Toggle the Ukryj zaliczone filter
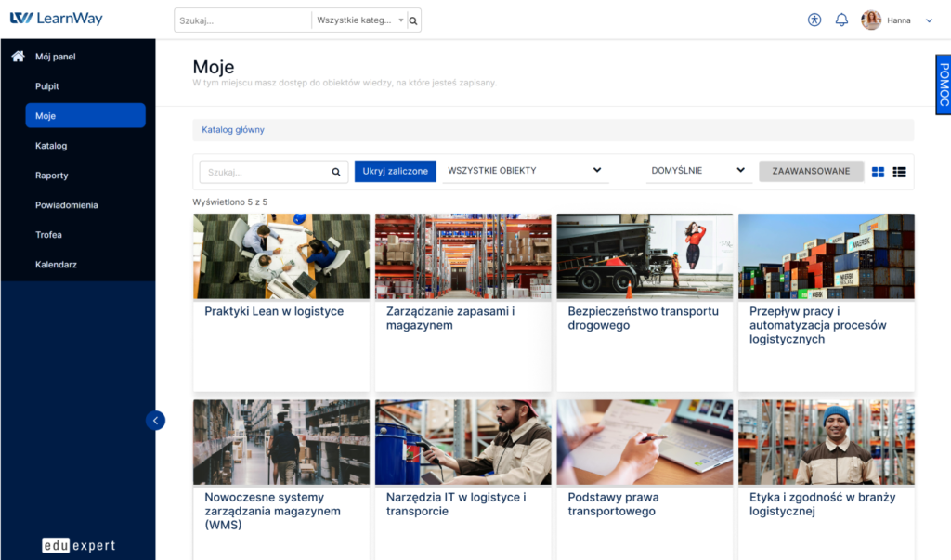This screenshot has height=560, width=951. tap(396, 171)
